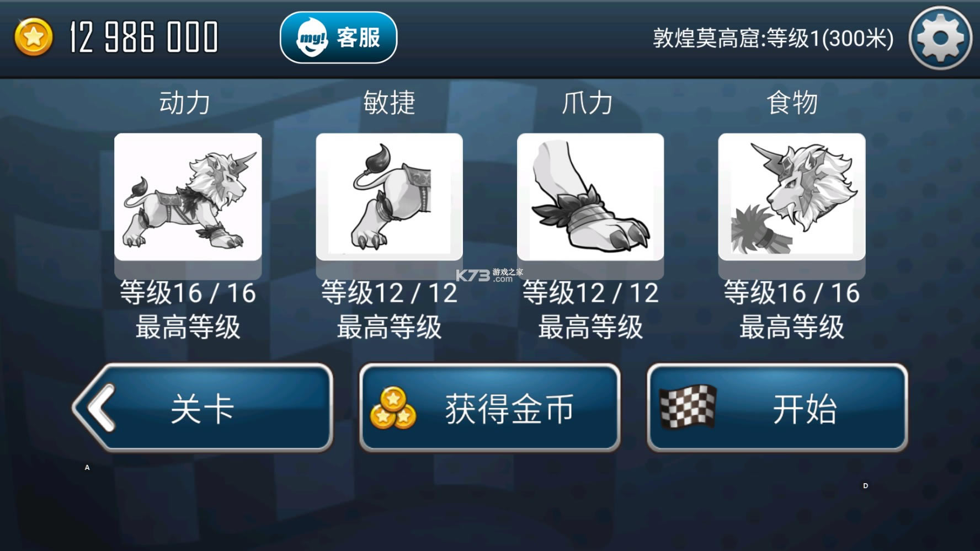Click the 12 986 000 coin balance
Viewport: 980px width, 551px height.
click(144, 38)
